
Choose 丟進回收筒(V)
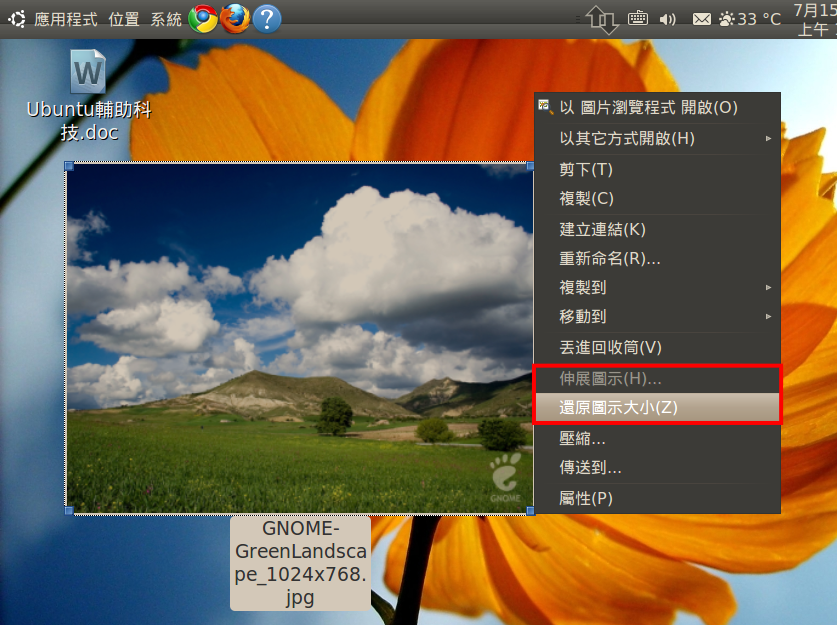pos(657,347)
